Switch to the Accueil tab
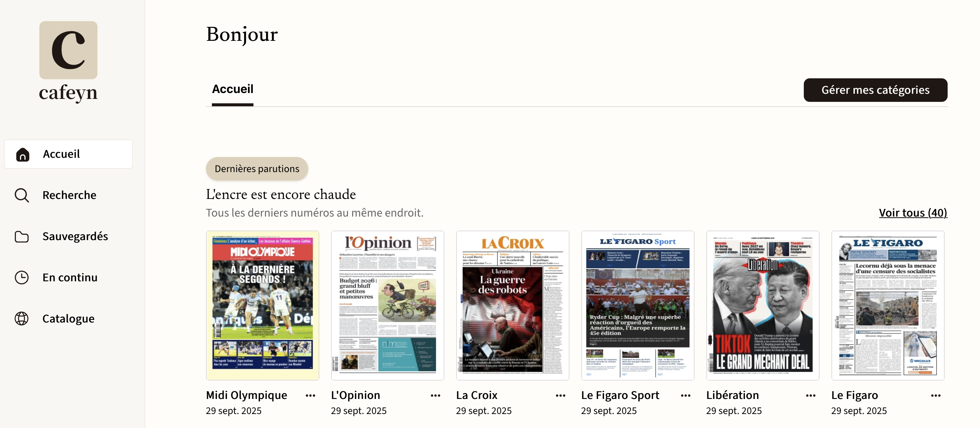This screenshot has height=428, width=980. (x=232, y=89)
